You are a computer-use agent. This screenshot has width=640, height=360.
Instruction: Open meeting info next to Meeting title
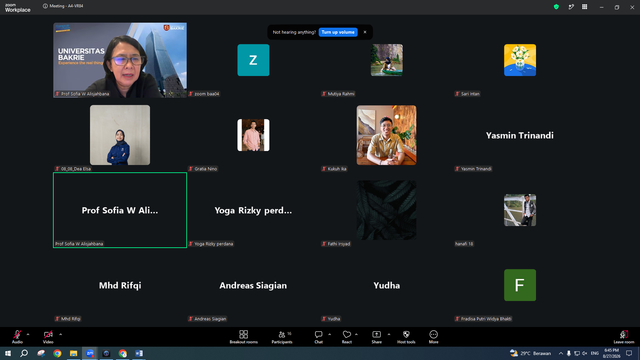(45, 6)
